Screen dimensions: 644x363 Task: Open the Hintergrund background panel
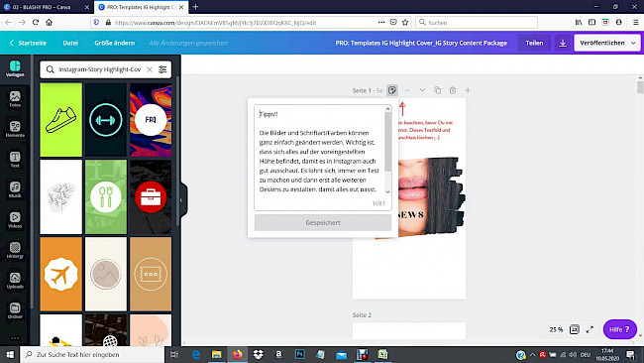(x=15, y=250)
